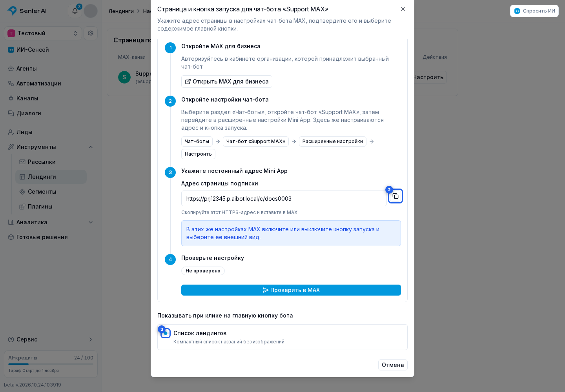565x392 pixels.
Task: Click the subscription page address field
Action: [284, 198]
